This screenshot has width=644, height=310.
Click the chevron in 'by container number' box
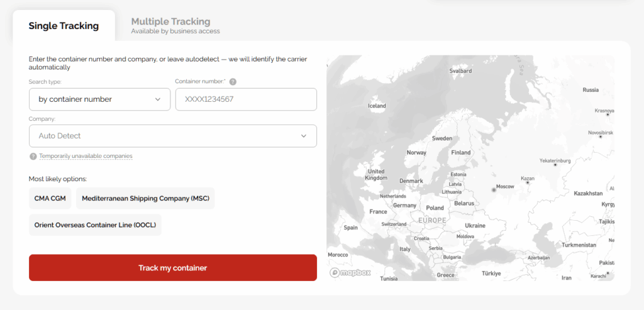[158, 99]
